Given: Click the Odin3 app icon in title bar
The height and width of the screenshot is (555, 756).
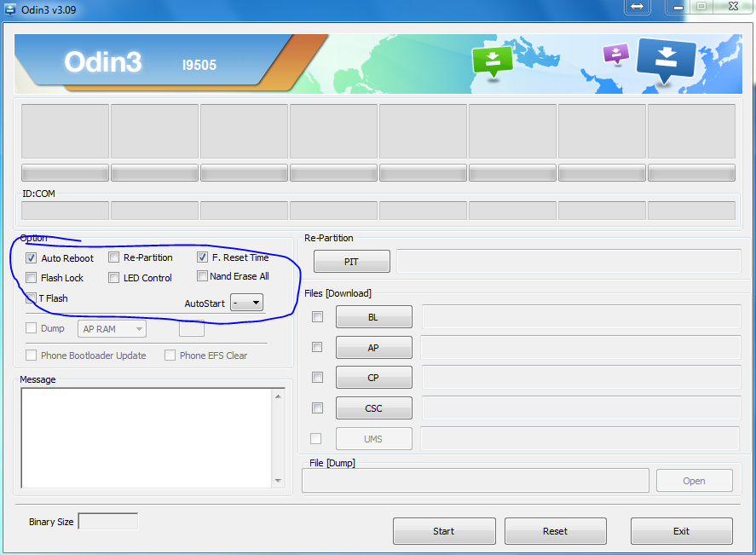Looking at the screenshot, I should tap(9, 9).
